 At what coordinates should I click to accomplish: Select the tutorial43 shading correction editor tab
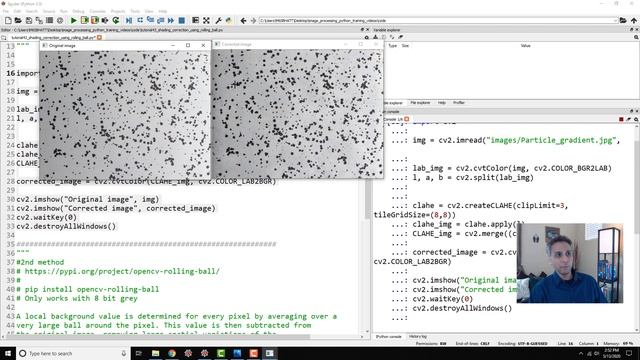pyautogui.click(x=54, y=38)
